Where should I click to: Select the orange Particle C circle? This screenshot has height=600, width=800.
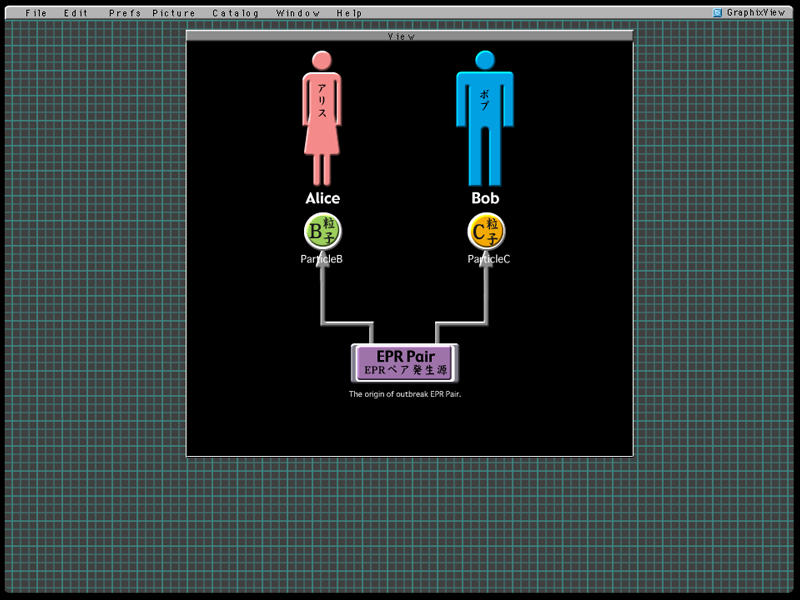pos(487,232)
